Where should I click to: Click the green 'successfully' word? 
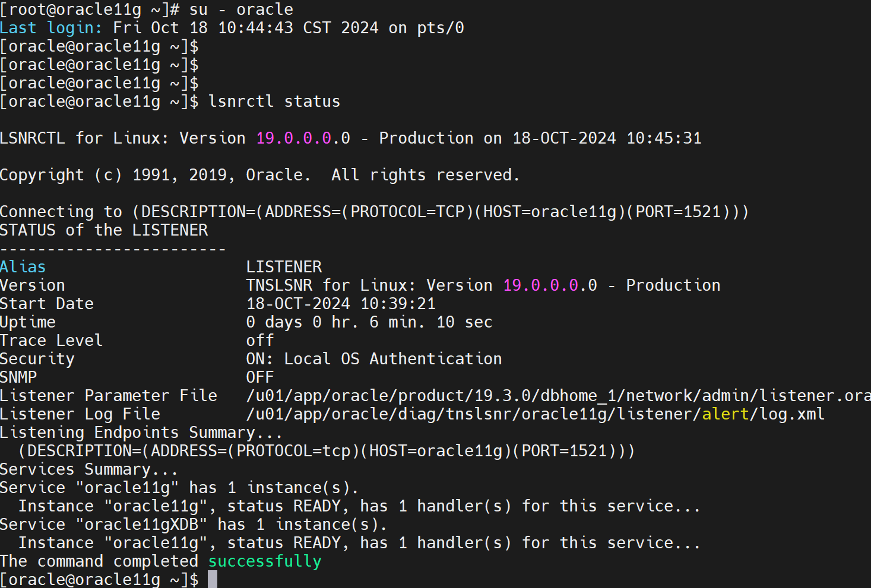click(265, 561)
